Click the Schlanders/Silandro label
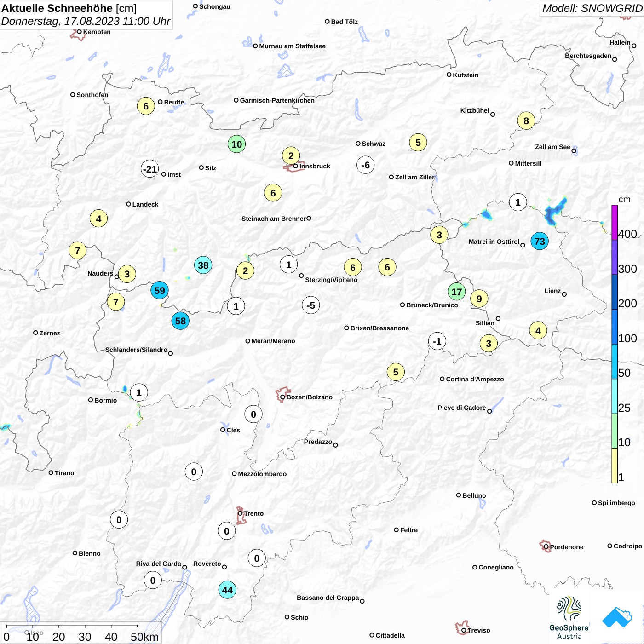The height and width of the screenshot is (644, 644). pos(136,350)
